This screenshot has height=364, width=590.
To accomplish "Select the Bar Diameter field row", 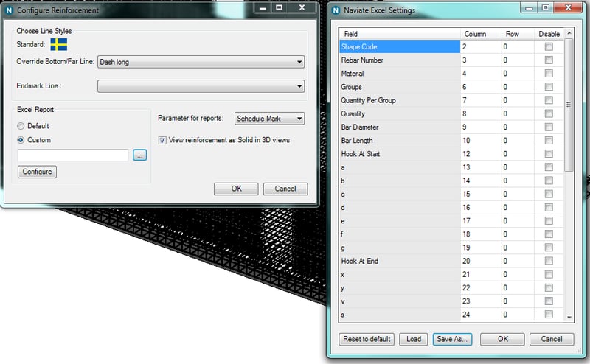I will click(400, 127).
